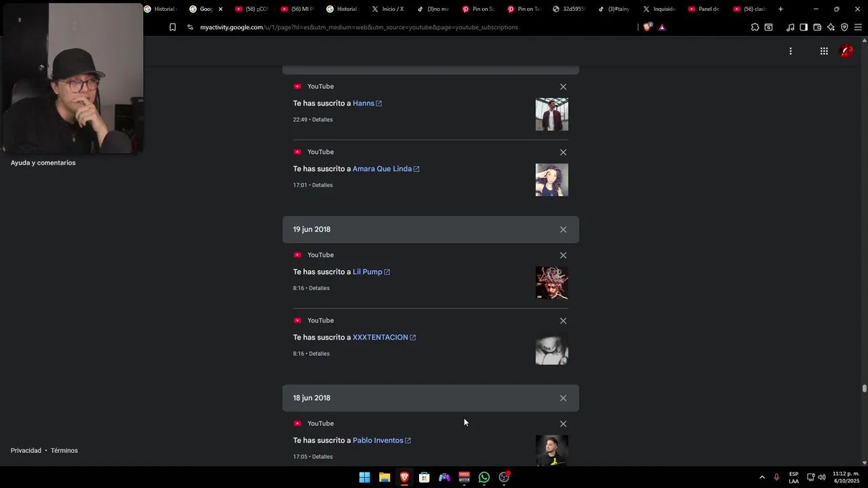Open the Leo AI sparkle icon

point(831,27)
